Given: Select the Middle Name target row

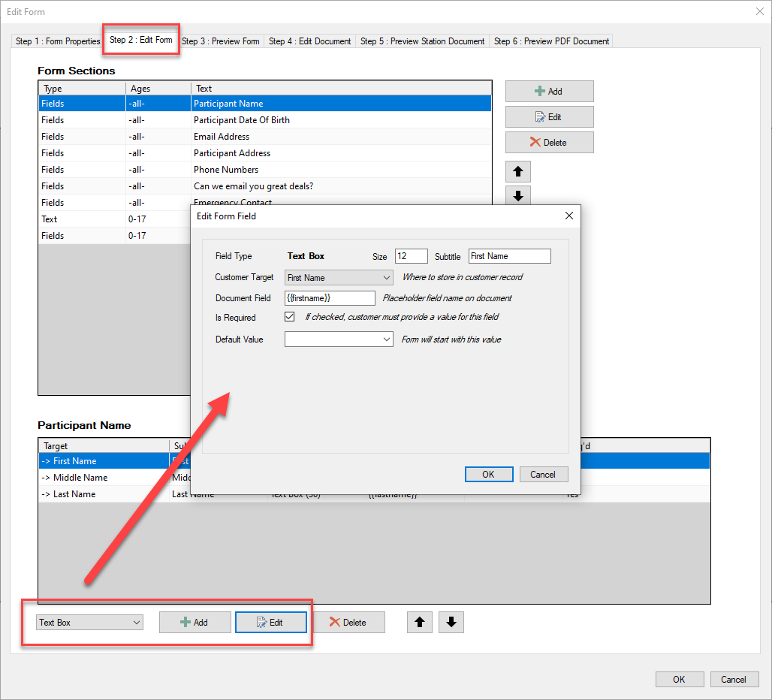Looking at the screenshot, I should (115, 478).
